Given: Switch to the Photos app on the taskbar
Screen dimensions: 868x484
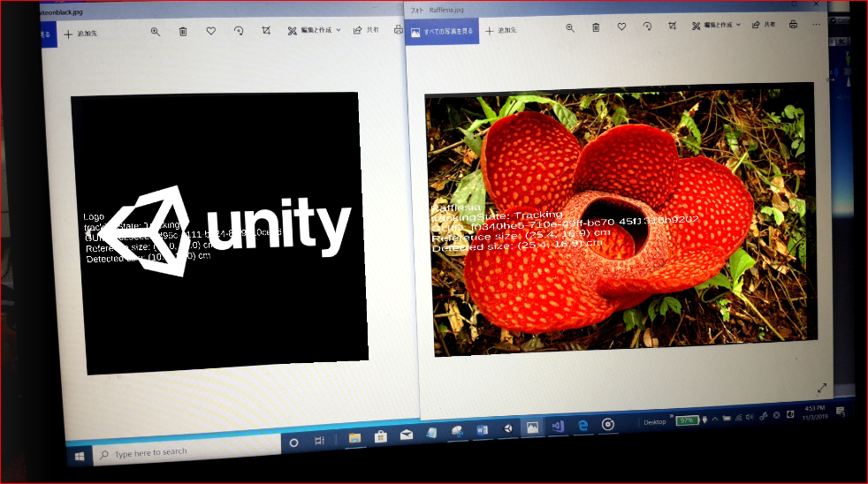Looking at the screenshot, I should click(532, 427).
